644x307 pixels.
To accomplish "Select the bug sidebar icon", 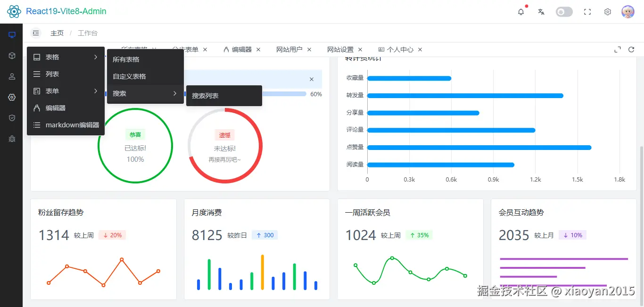I will 12,139.
